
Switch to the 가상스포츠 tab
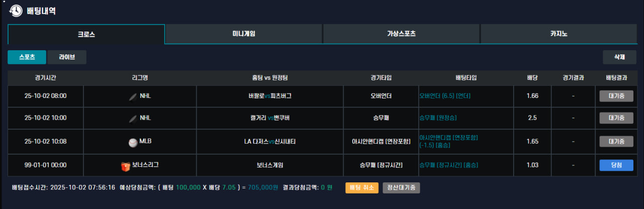coord(401,34)
